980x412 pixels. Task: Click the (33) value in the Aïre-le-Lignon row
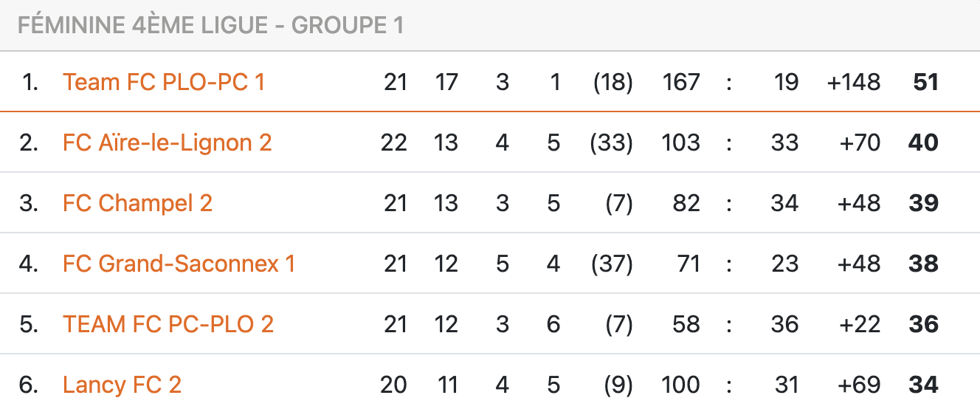coord(612,143)
